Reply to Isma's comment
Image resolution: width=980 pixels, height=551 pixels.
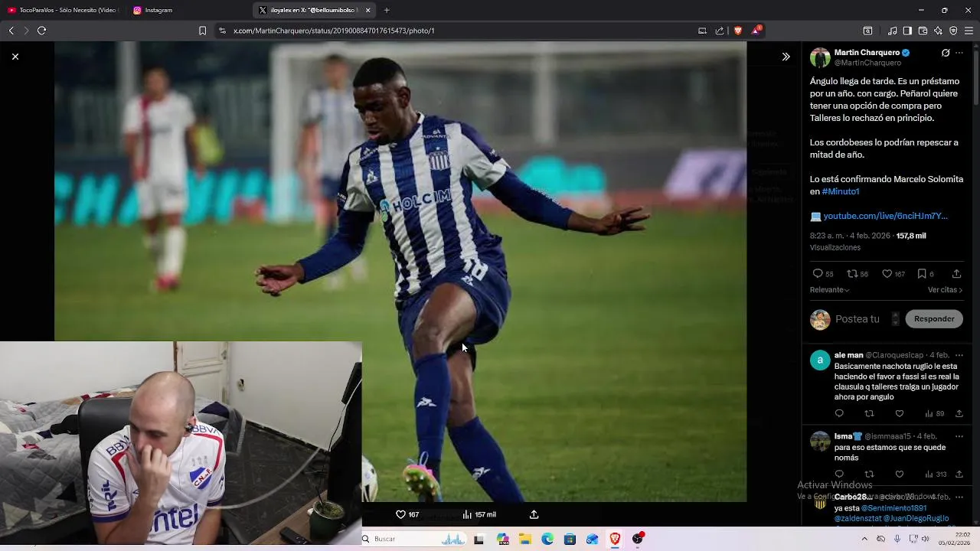(839, 474)
